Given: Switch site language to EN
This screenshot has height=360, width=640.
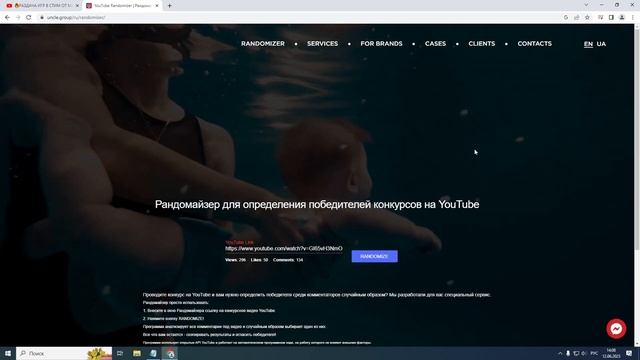Looking at the screenshot, I should click(x=588, y=44).
